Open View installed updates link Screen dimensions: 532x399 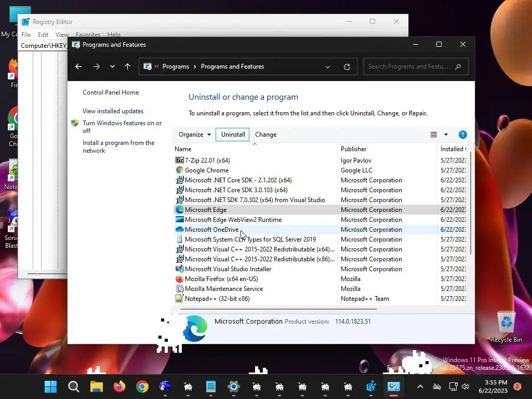coord(113,111)
